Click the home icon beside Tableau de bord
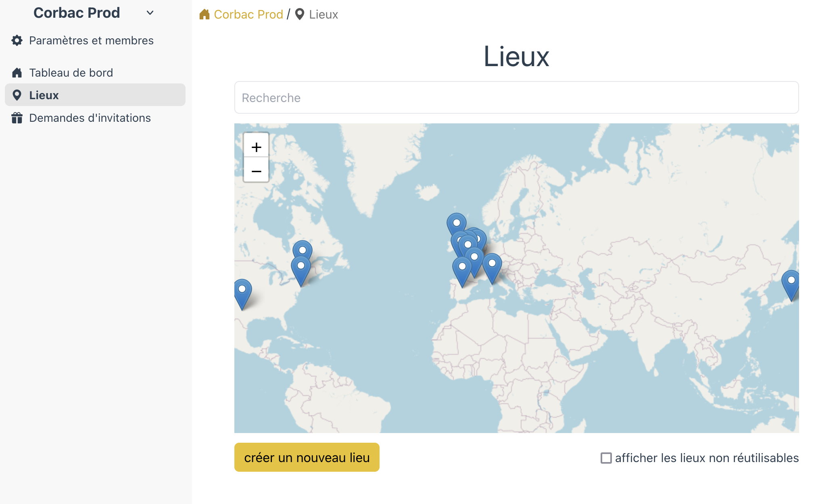 click(x=17, y=73)
